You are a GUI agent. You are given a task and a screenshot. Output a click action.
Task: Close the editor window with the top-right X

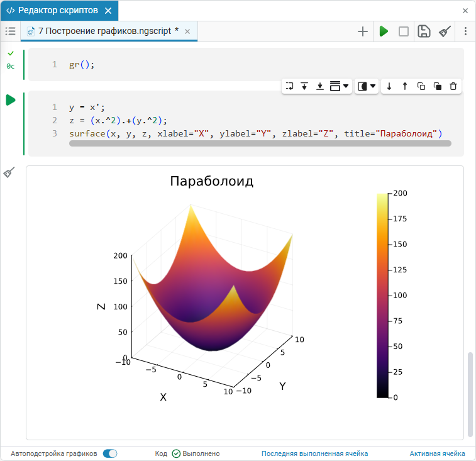(x=465, y=11)
